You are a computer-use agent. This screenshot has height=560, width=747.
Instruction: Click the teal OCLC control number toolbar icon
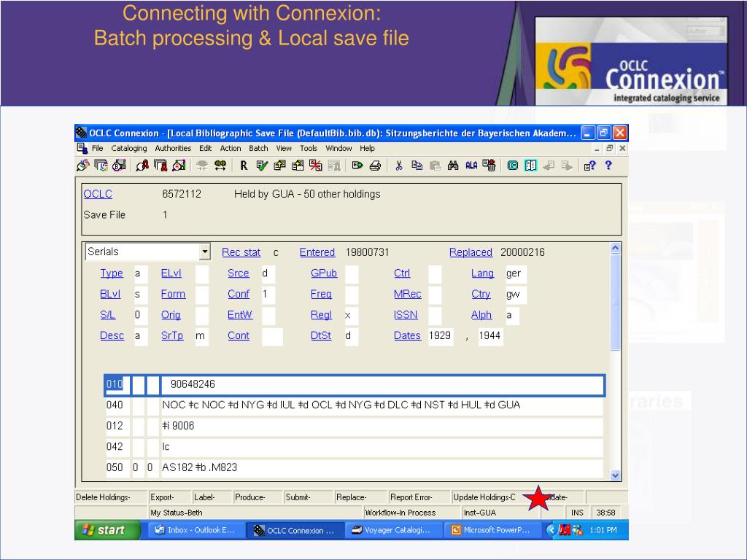coord(513,166)
